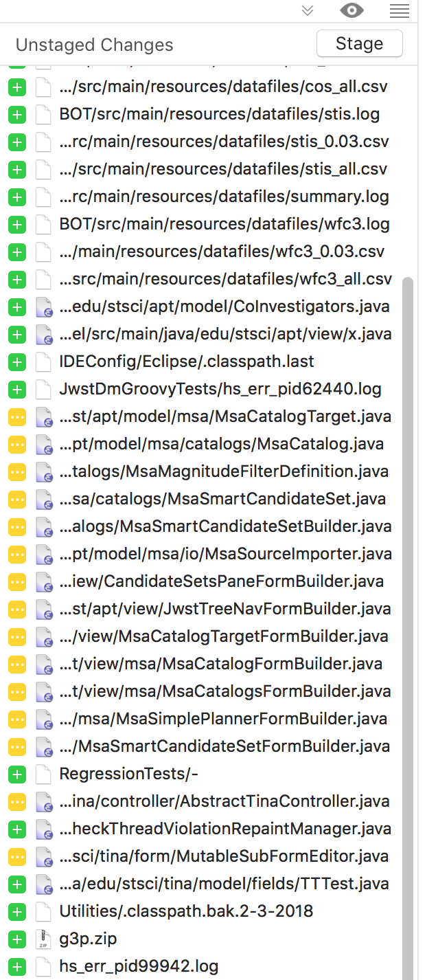Select IDEConfig/Eclipse/.classpath.last entry

187,362
